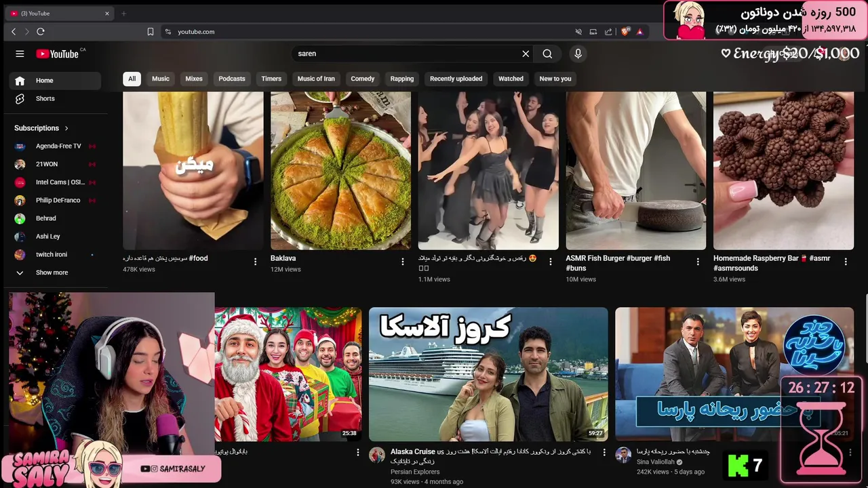868x488 pixels.
Task: Open a new browser tab
Action: (123, 13)
